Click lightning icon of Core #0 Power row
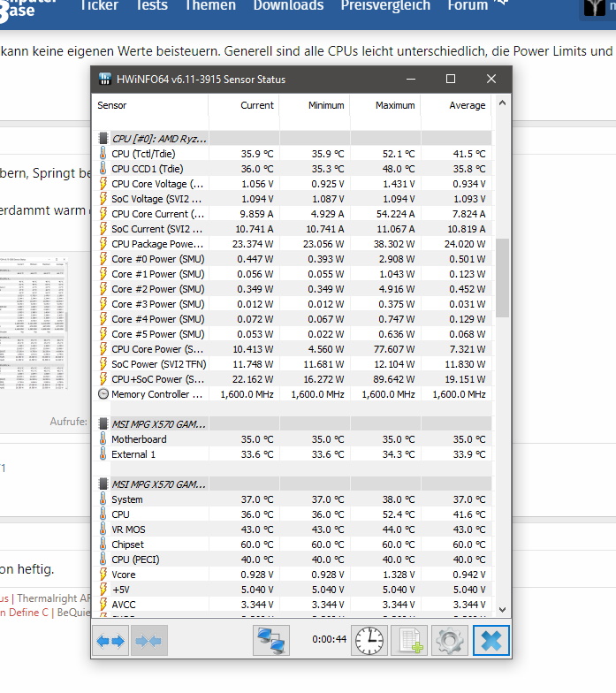The height and width of the screenshot is (693, 616). click(103, 258)
